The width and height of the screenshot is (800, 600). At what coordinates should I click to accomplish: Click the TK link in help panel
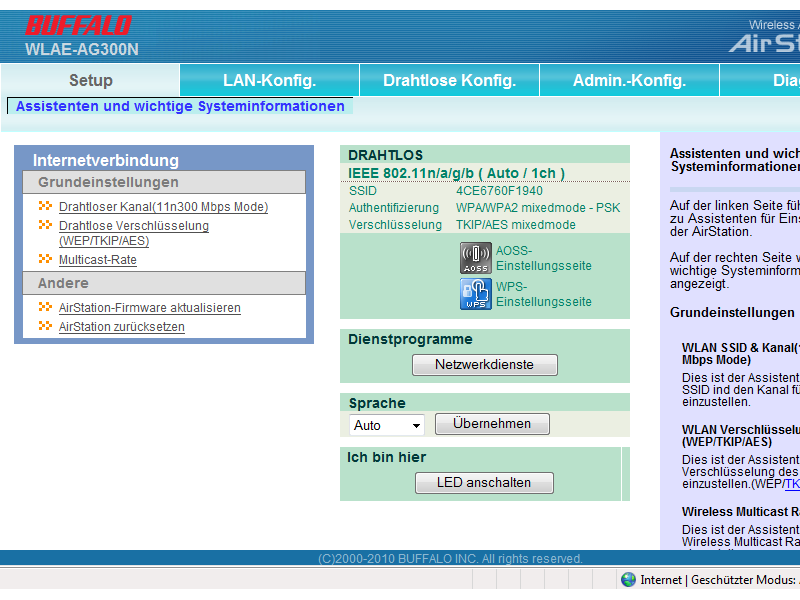[792, 484]
